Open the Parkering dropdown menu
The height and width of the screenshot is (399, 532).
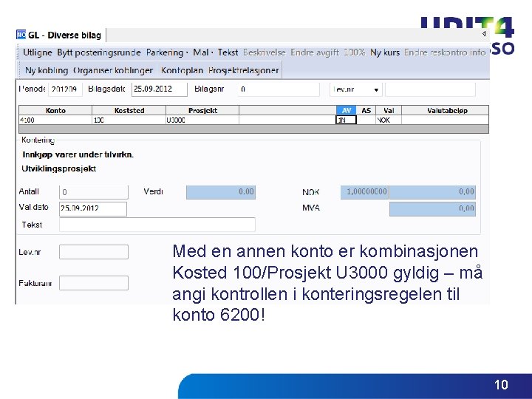167,52
